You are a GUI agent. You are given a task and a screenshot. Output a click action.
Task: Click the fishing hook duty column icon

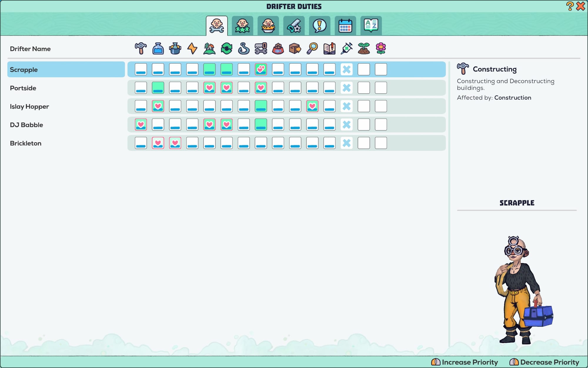[x=244, y=49]
